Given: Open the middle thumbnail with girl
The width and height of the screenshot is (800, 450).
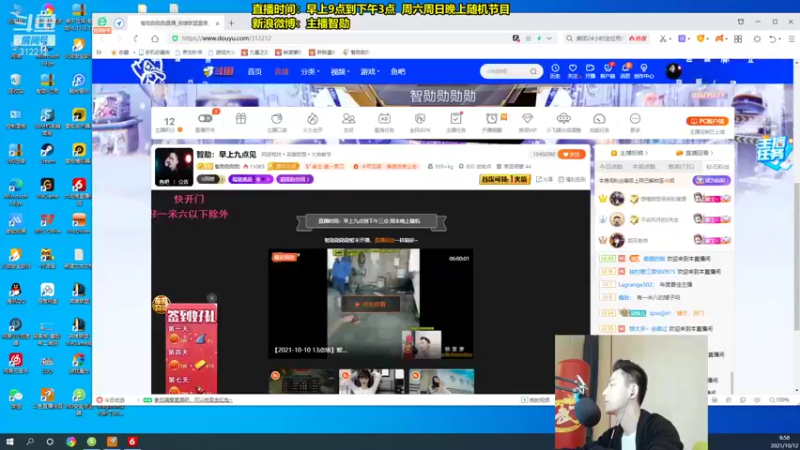Looking at the screenshot, I should (x=371, y=381).
